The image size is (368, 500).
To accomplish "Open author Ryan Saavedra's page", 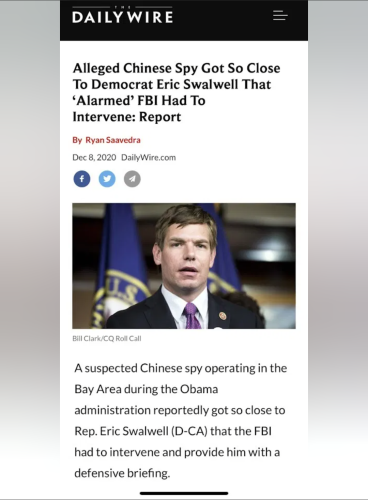I will coord(113,140).
